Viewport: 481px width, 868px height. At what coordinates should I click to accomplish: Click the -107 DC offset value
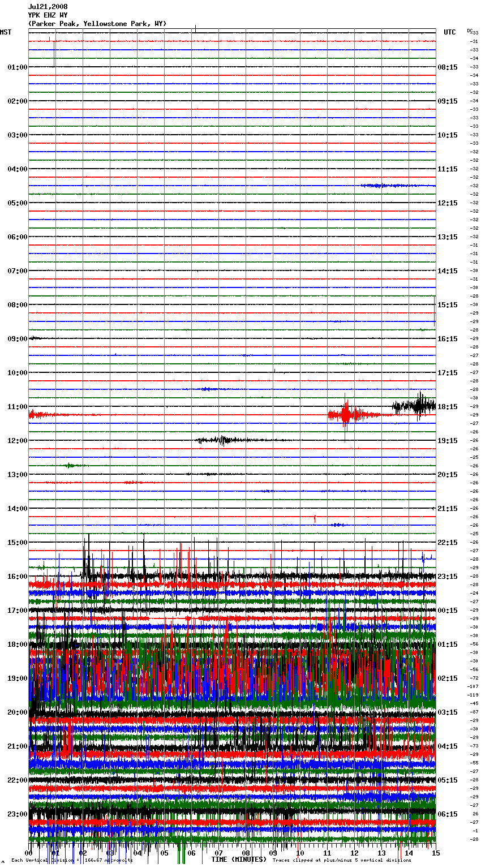(473, 686)
